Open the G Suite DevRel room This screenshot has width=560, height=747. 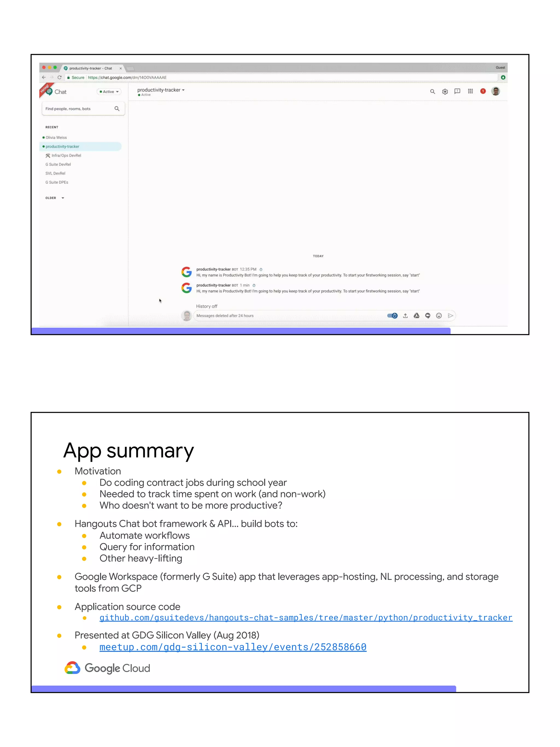[58, 164]
